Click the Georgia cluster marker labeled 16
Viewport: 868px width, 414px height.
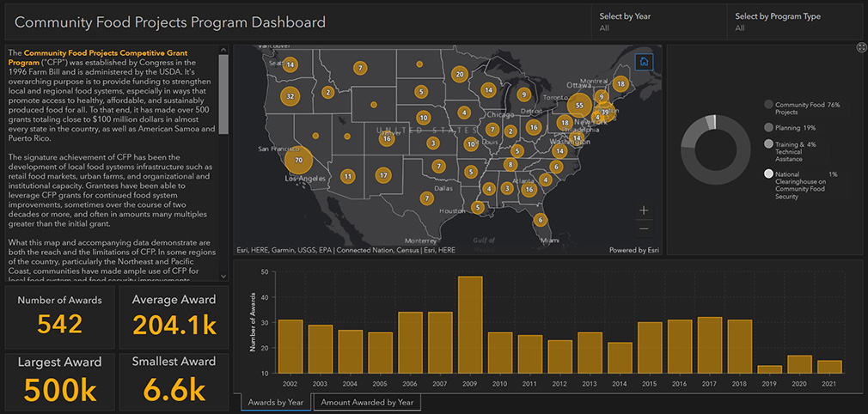coord(529,189)
